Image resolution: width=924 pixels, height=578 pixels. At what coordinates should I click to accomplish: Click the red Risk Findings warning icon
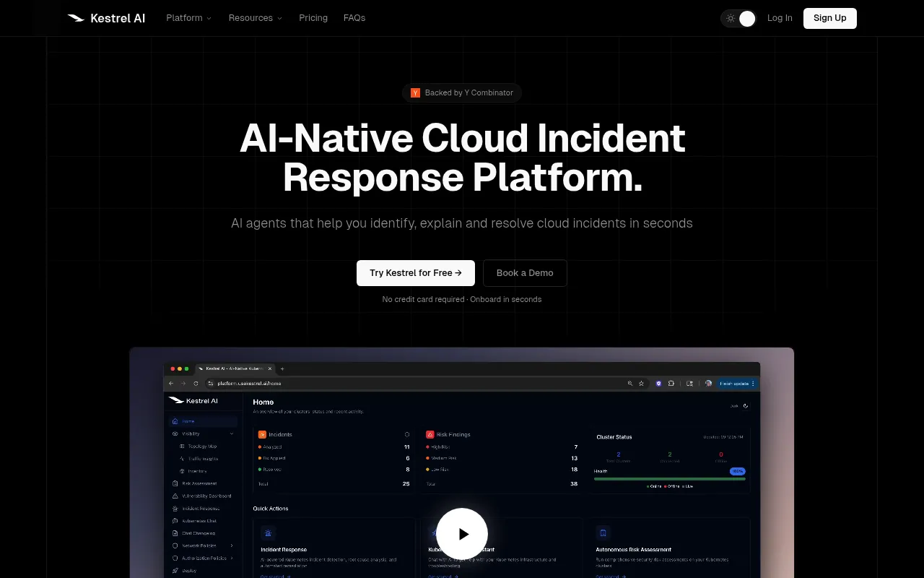pyautogui.click(x=430, y=434)
